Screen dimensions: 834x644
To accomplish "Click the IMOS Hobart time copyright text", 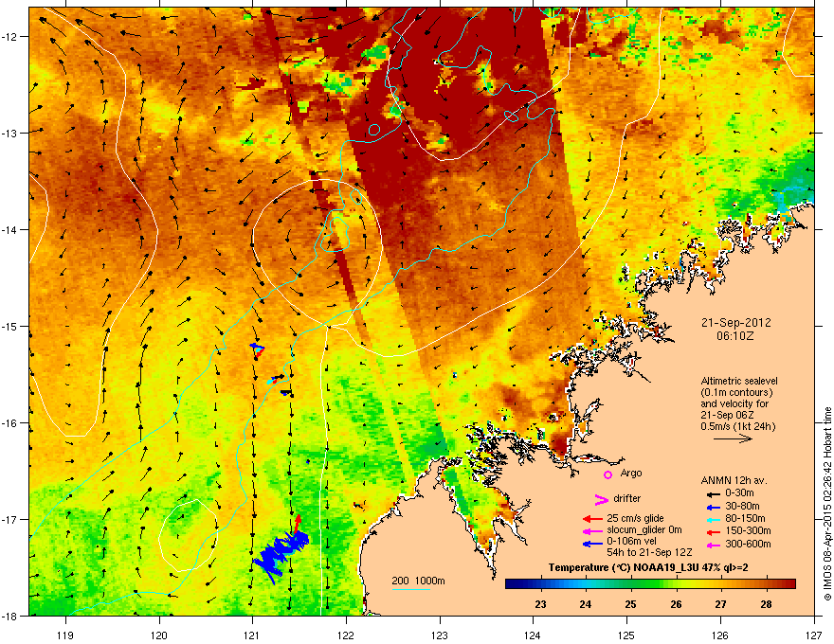I will click(827, 504).
